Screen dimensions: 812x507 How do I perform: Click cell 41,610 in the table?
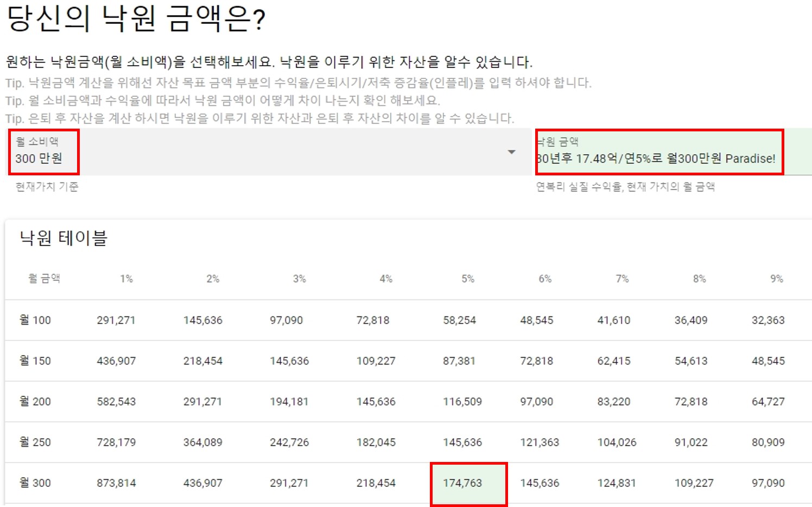click(614, 320)
